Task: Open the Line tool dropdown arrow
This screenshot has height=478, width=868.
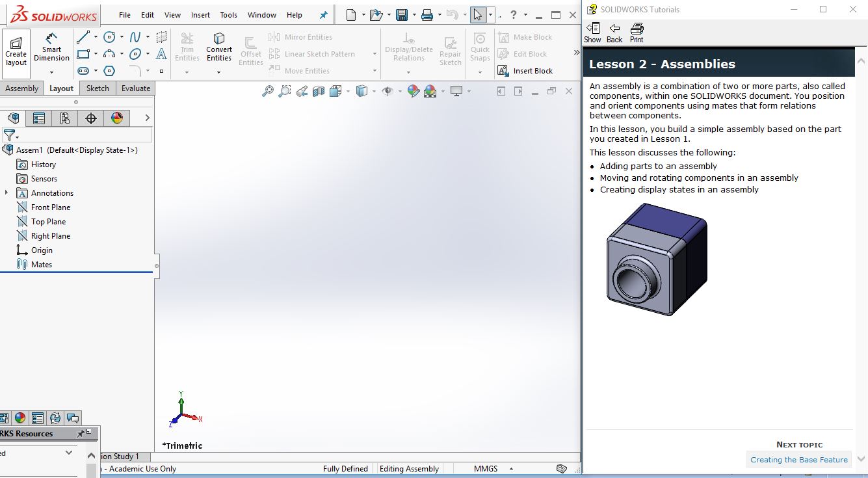Action: point(96,37)
